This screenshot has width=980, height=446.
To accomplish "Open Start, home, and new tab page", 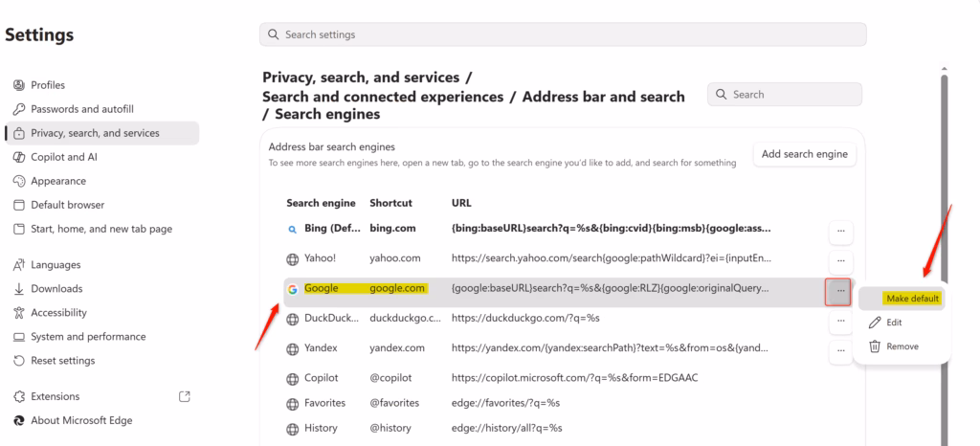I will click(101, 229).
